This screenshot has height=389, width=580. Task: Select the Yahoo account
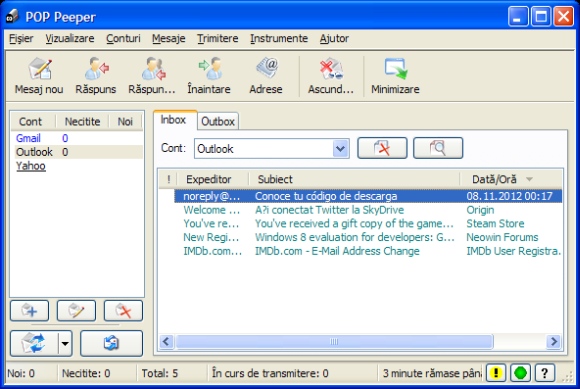tap(31, 166)
